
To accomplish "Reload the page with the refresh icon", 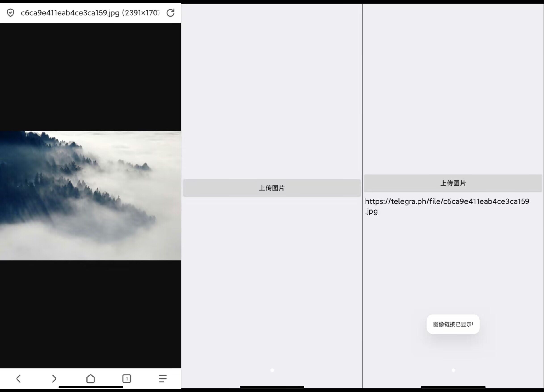I will [170, 13].
